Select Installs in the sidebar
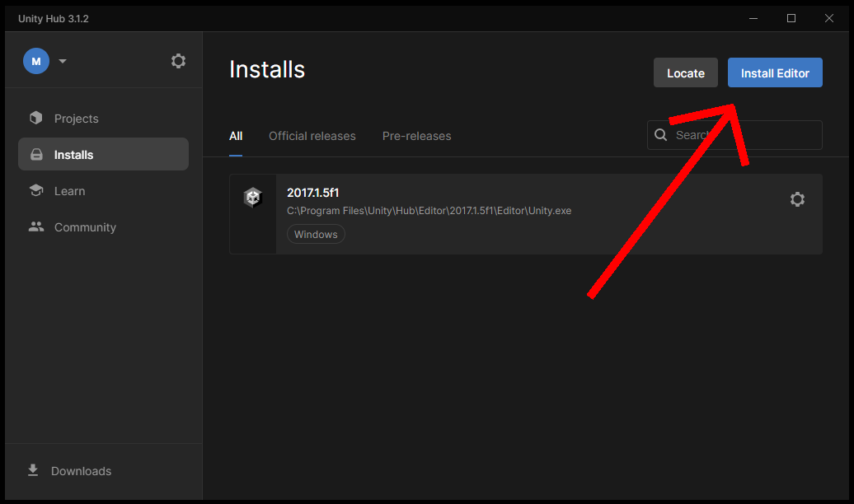This screenshot has height=504, width=854. 104,155
